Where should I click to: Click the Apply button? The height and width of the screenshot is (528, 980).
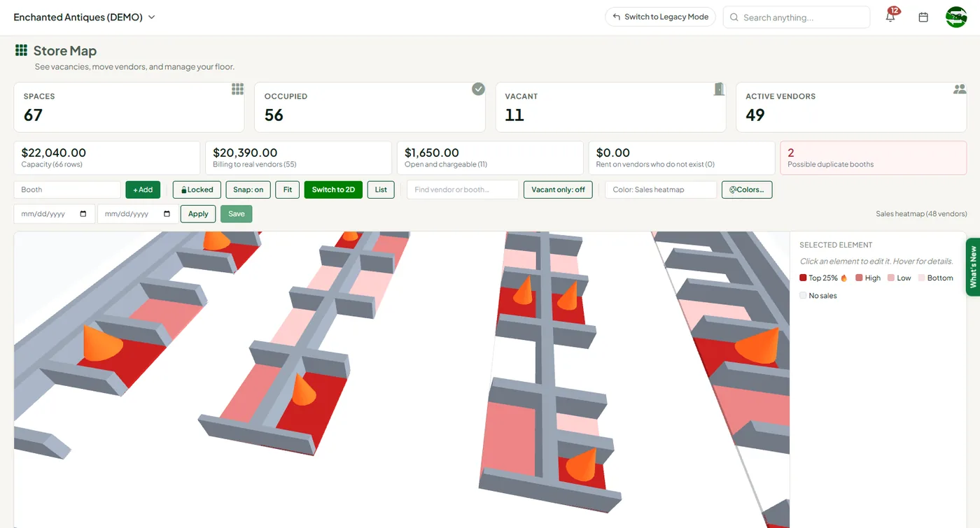click(198, 214)
